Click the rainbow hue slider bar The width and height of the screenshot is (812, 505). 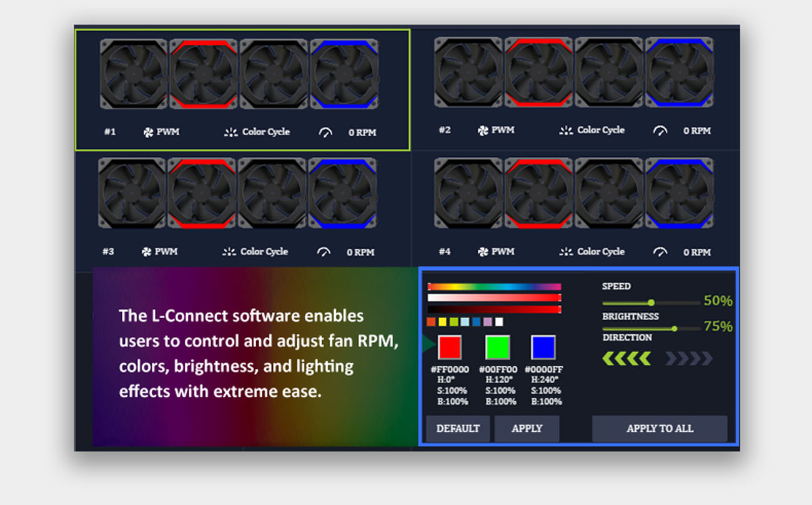[x=494, y=287]
